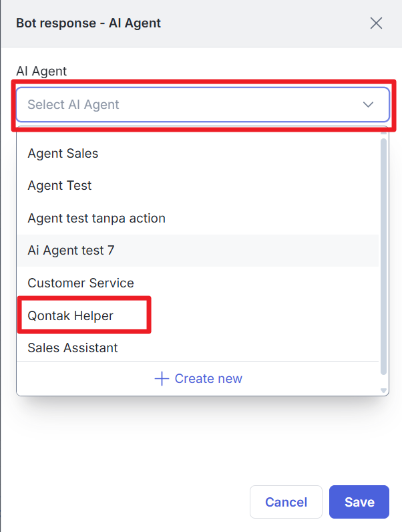402x532 pixels.
Task: Close the Bot response dialog
Action: pyautogui.click(x=376, y=23)
